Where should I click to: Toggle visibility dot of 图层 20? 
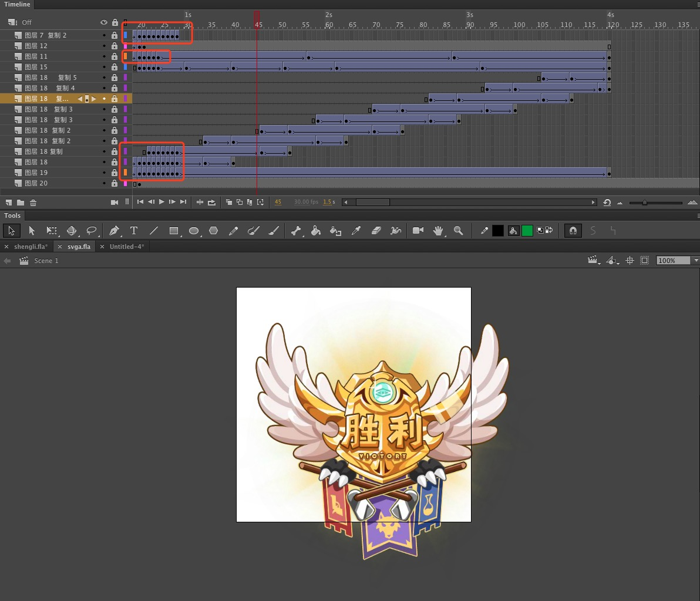coord(104,183)
